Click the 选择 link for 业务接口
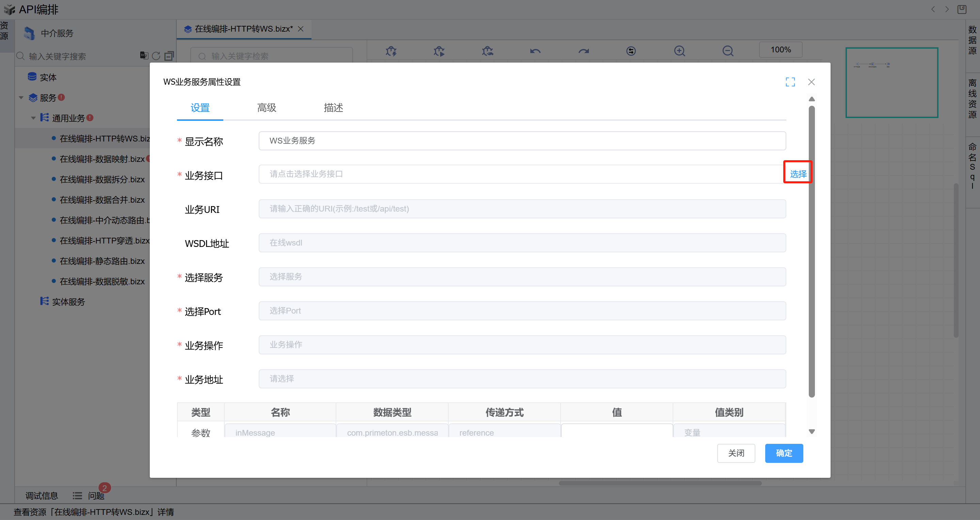This screenshot has height=520, width=980. (798, 174)
